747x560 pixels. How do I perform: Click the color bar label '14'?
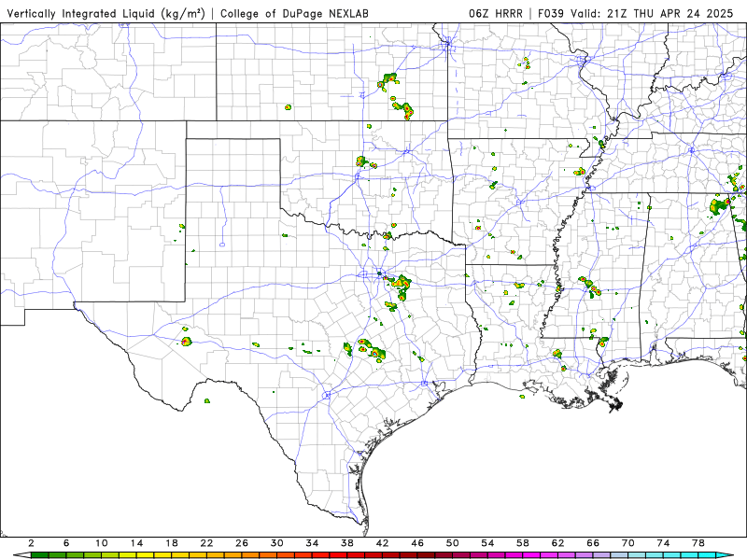click(136, 543)
